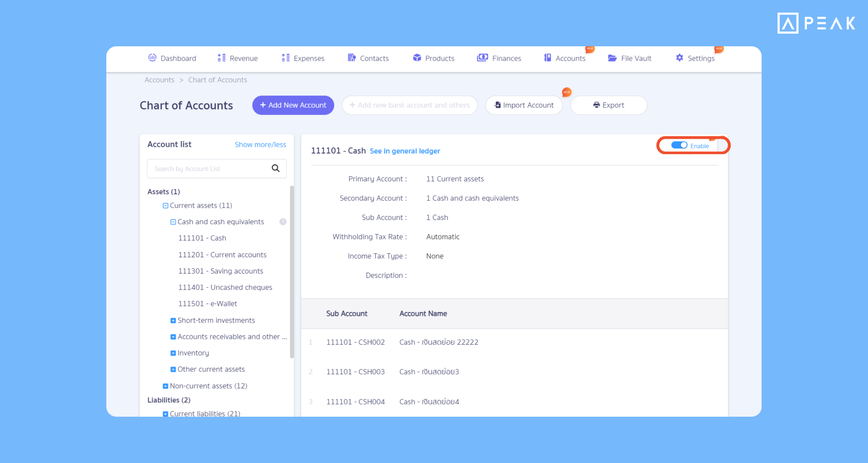Image resolution: width=868 pixels, height=463 pixels.
Task: Open the Dashboard menu
Action: pyautogui.click(x=172, y=58)
